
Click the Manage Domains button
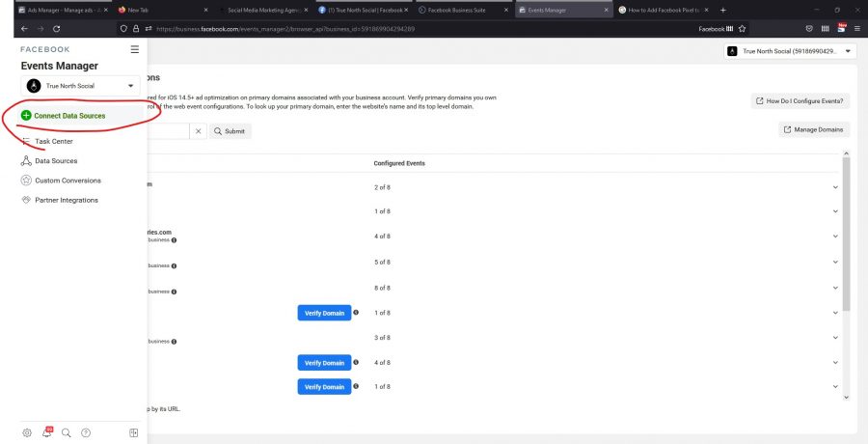point(814,129)
